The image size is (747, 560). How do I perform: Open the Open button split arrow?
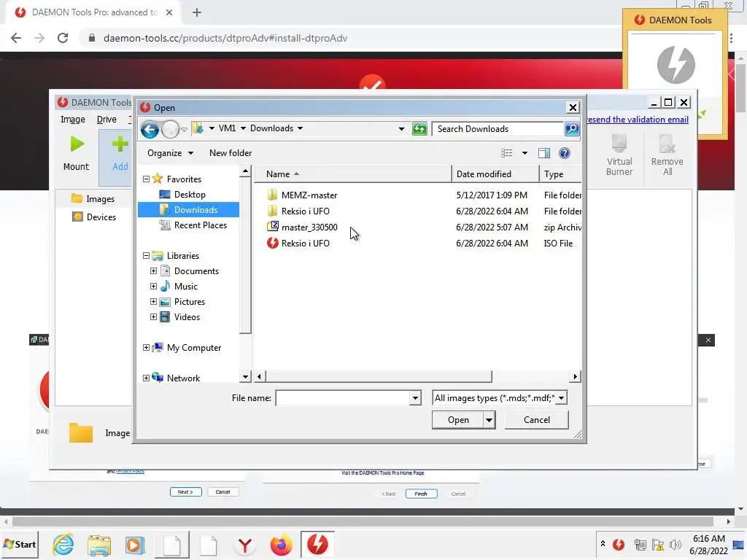click(489, 420)
